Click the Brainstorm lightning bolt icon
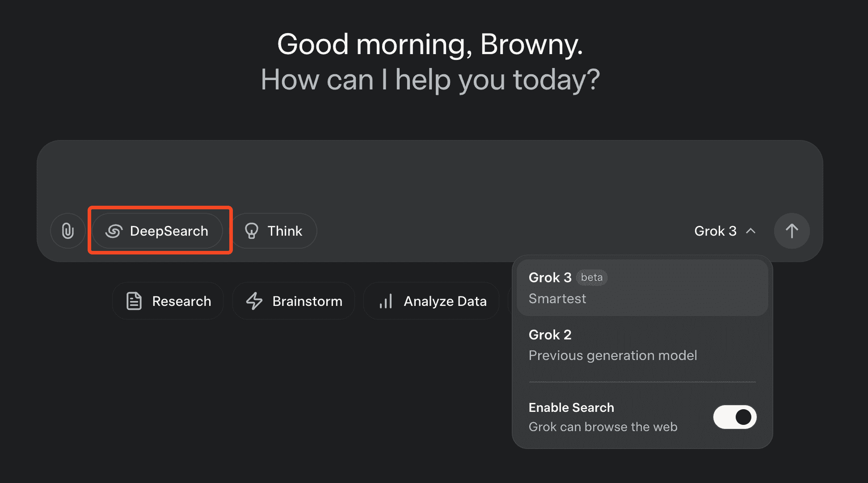The height and width of the screenshot is (483, 868). (x=254, y=301)
